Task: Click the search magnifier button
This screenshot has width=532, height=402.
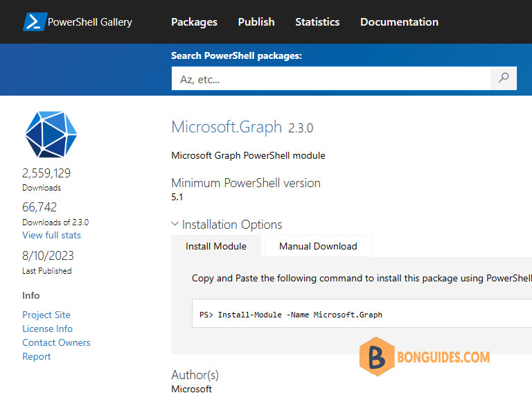Action: 504,78
